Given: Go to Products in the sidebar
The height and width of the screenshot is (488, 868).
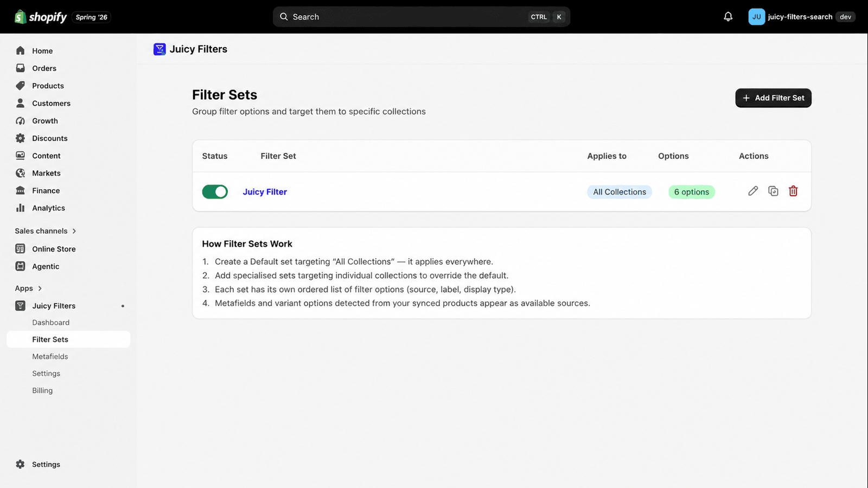Looking at the screenshot, I should click(x=48, y=86).
